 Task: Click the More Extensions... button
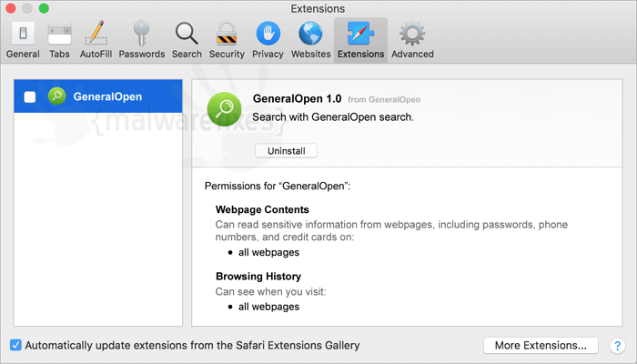(541, 345)
